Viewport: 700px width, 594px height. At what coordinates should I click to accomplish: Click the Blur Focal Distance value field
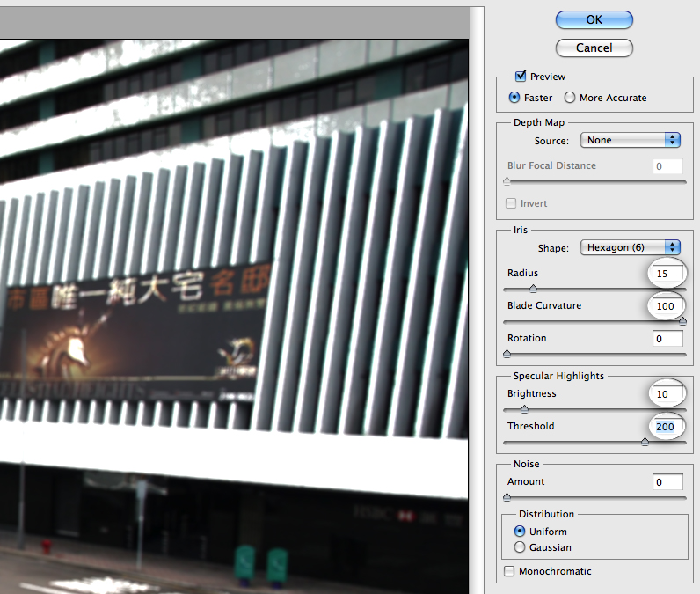pyautogui.click(x=667, y=166)
